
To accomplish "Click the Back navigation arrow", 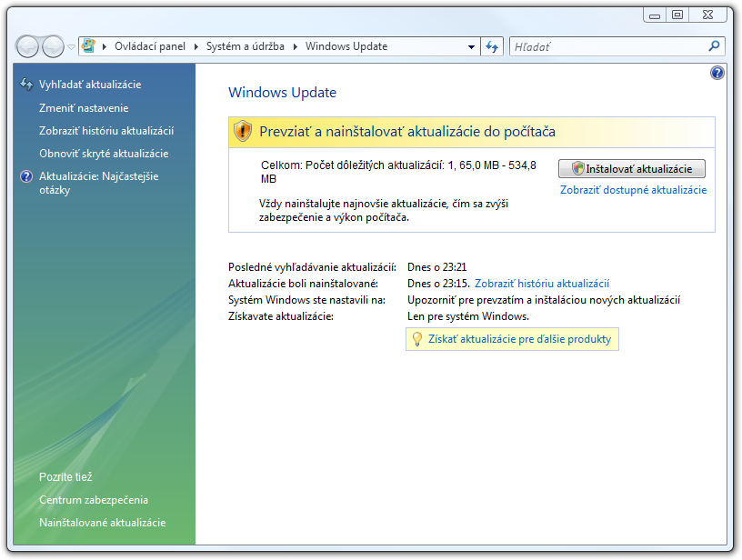I will 27,46.
